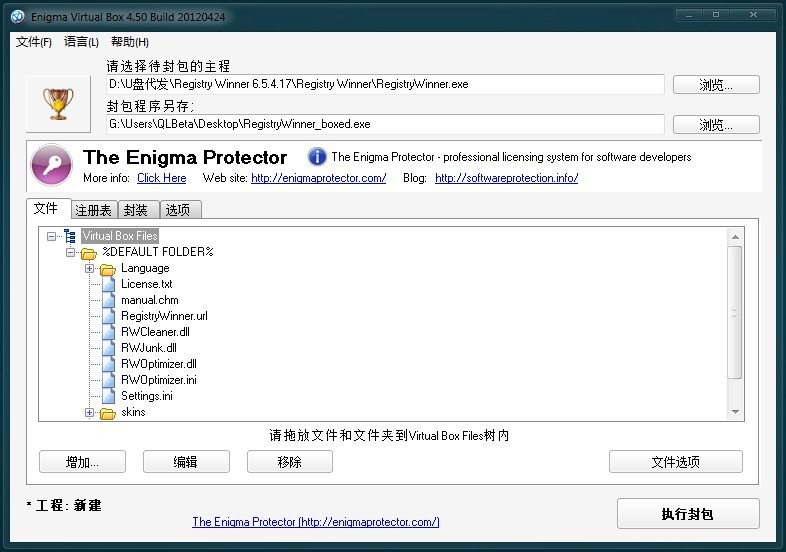
Task: Close the Enigma Virtual Box window
Action: point(753,15)
